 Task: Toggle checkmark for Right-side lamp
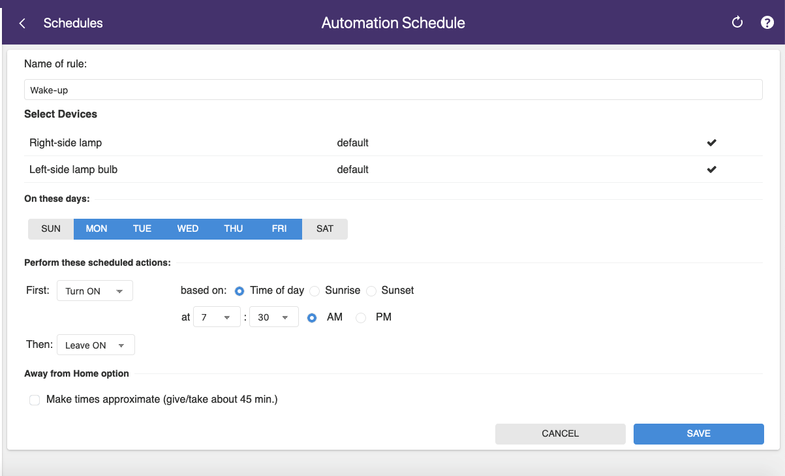pyautogui.click(x=711, y=143)
